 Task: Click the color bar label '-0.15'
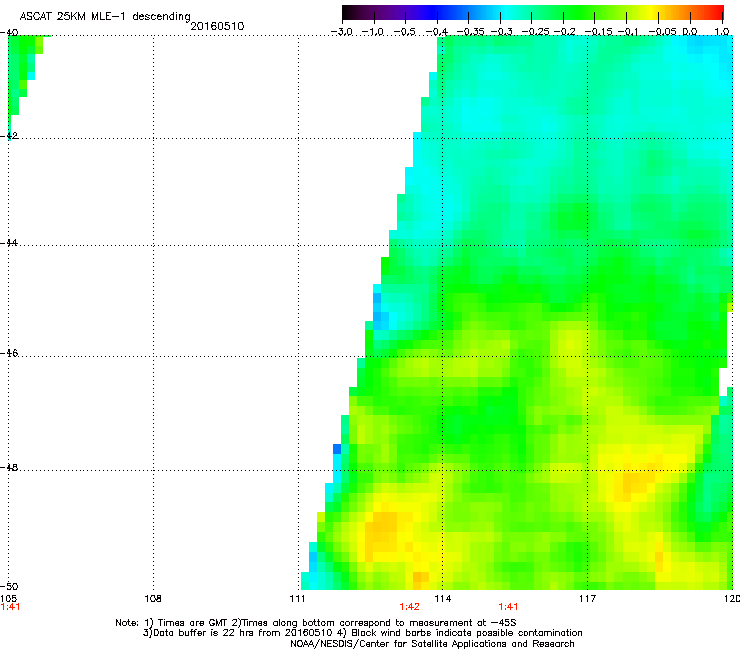point(598,32)
